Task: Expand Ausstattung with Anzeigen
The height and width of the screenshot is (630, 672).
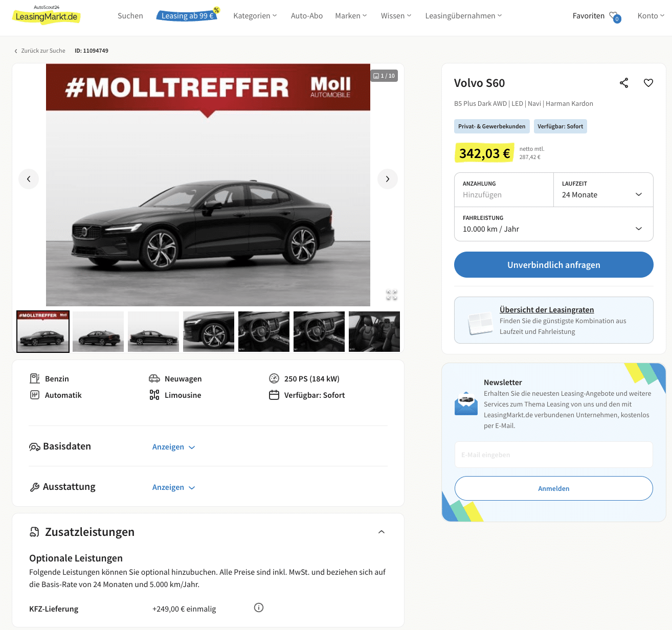Action: tap(174, 487)
